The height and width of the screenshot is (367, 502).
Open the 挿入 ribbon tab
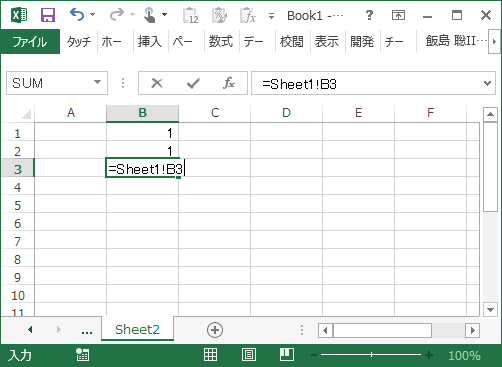point(150,42)
